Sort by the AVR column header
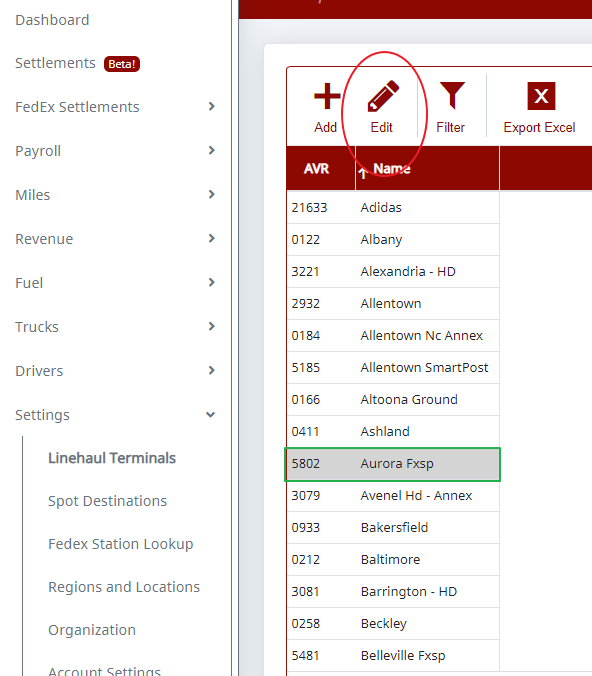Viewport: 592px width, 676px height. coord(316,169)
